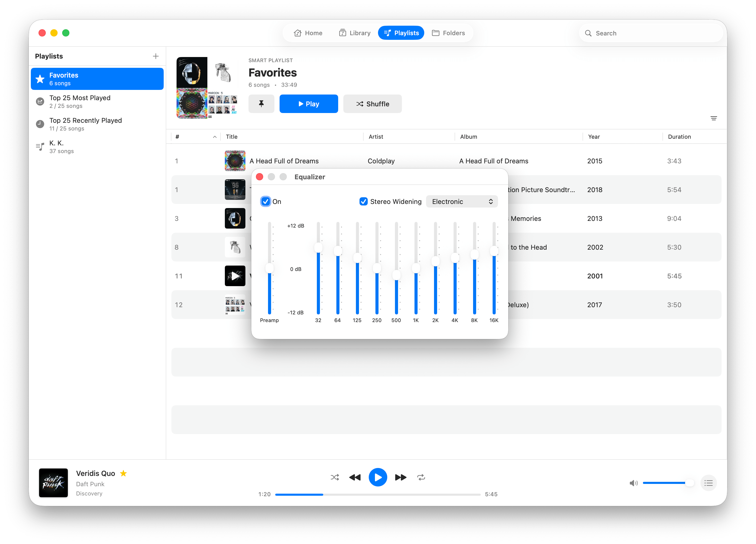This screenshot has width=756, height=544.
Task: Adjust the 500 Hz band slider
Action: point(396,275)
